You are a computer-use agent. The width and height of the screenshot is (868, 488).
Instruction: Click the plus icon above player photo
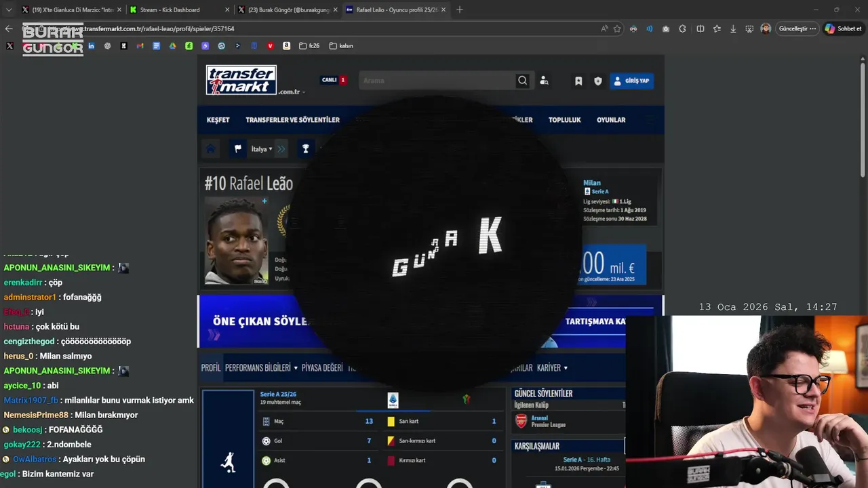click(264, 201)
